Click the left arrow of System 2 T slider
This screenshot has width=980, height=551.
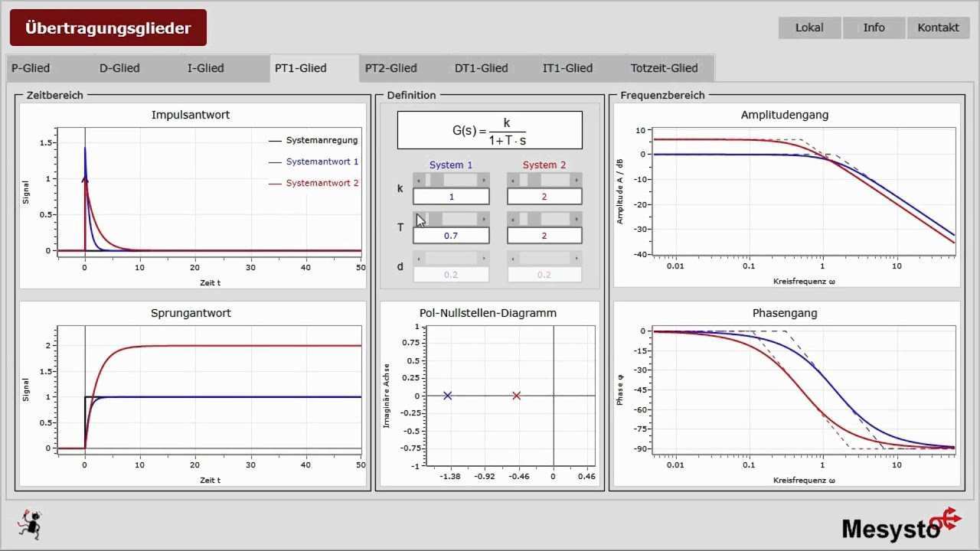(x=512, y=219)
